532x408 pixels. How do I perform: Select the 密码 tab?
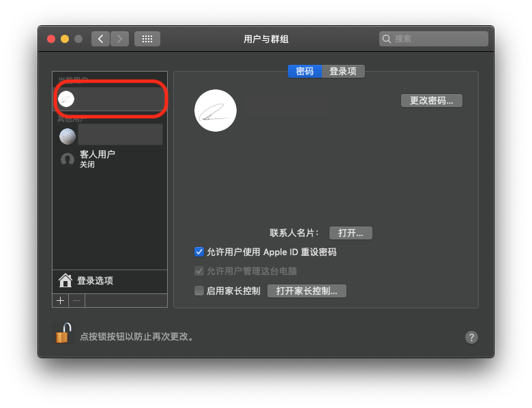tap(305, 71)
